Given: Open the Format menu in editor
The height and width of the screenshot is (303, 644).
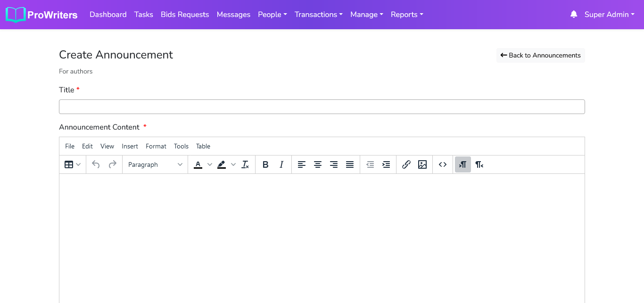Looking at the screenshot, I should (156, 146).
